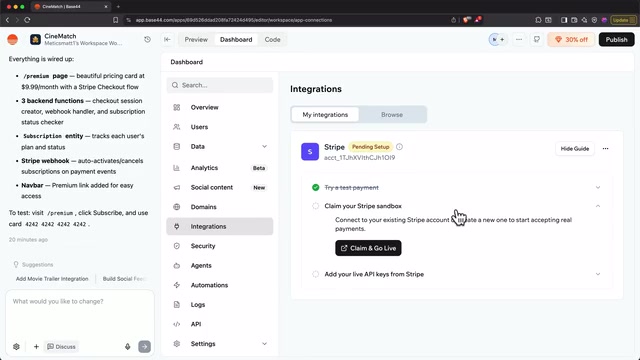Image resolution: width=640 pixels, height=360 pixels.
Task: Reload the browser page
Action: point(27,20)
